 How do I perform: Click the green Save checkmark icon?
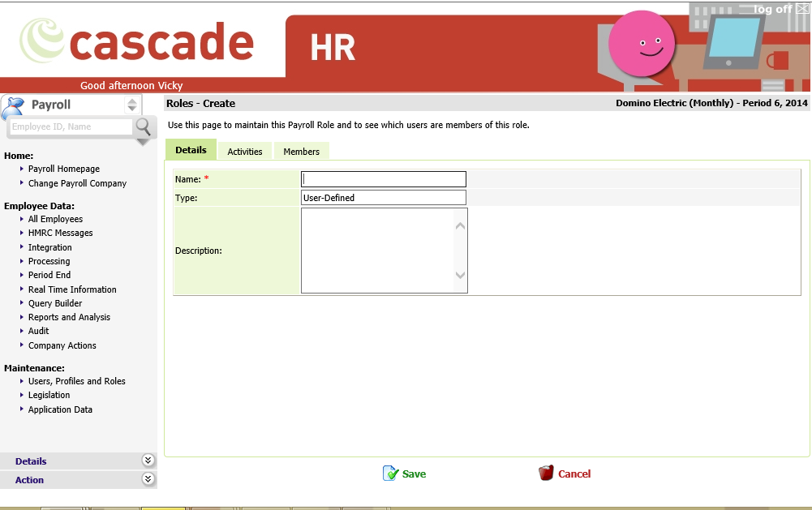pyautogui.click(x=390, y=474)
